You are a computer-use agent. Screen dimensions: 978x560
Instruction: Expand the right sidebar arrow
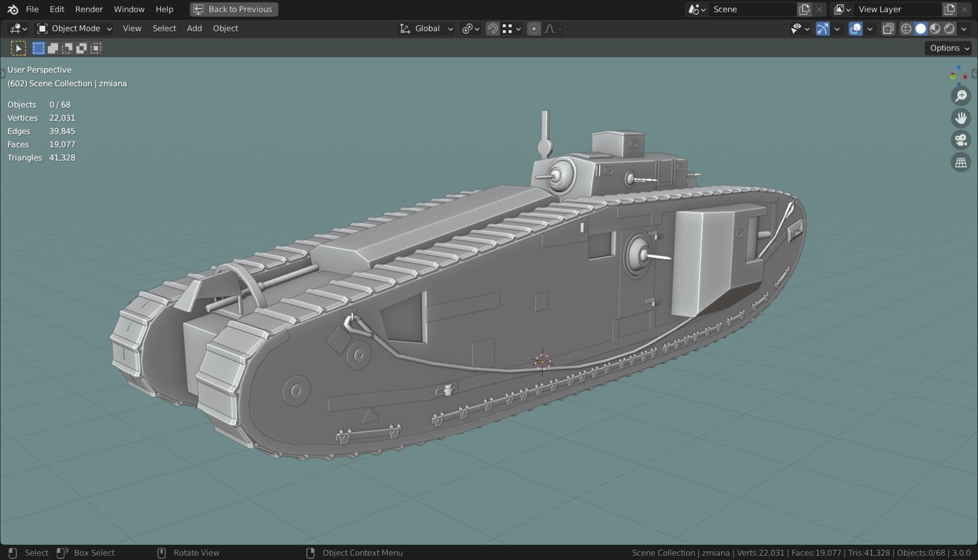975,74
